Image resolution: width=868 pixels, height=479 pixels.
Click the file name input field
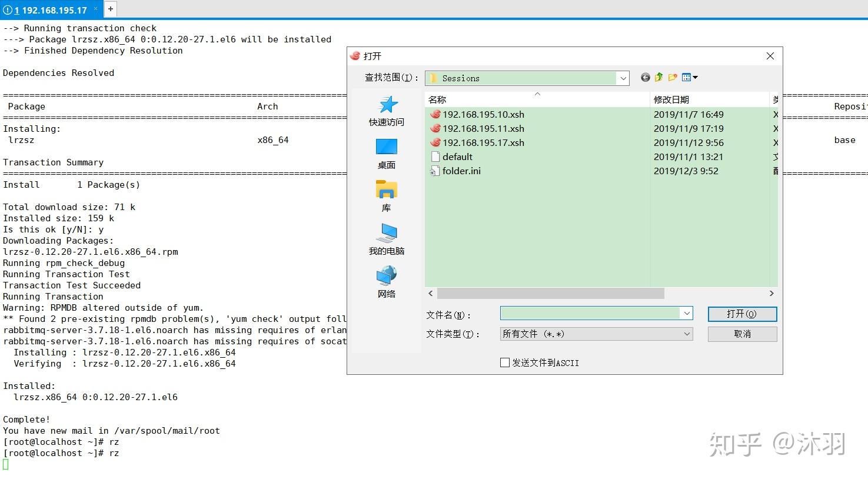pyautogui.click(x=590, y=314)
